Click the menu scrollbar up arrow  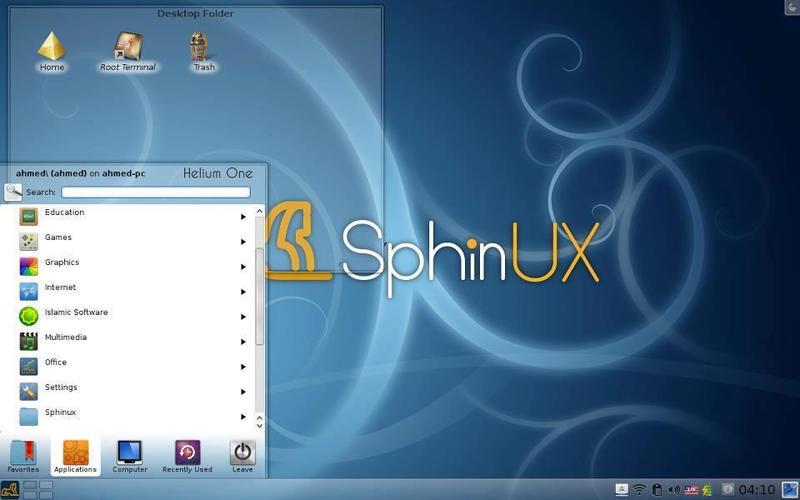point(259,211)
